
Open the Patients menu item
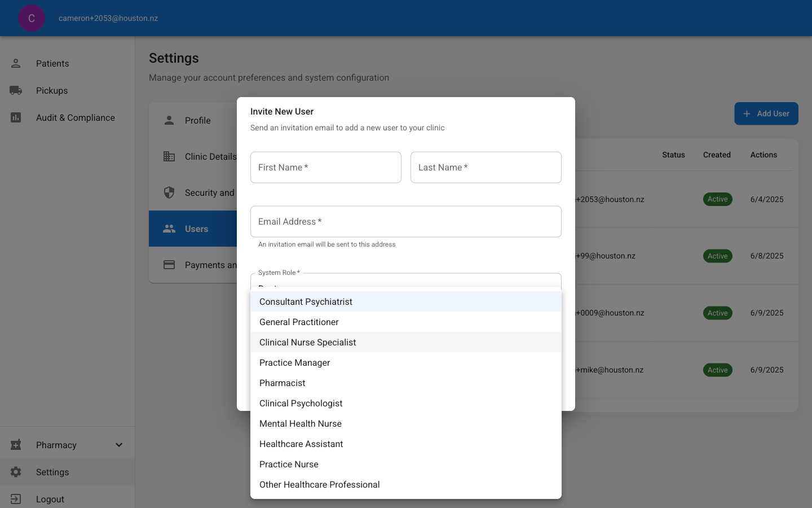pyautogui.click(x=68, y=63)
